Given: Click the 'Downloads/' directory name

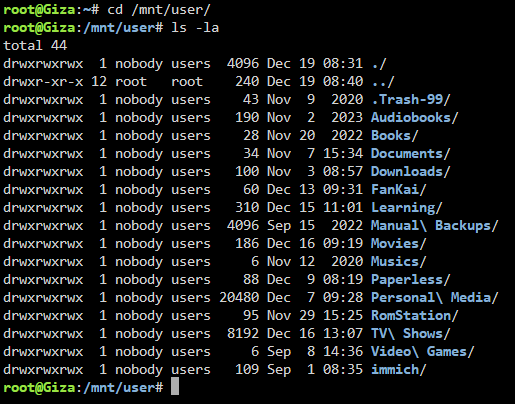Looking at the screenshot, I should tap(411, 172).
